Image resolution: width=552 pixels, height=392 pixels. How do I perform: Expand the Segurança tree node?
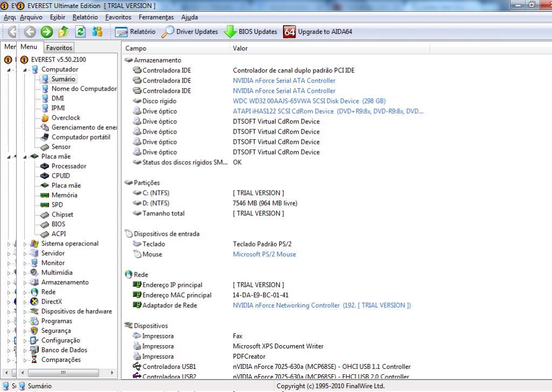25,331
